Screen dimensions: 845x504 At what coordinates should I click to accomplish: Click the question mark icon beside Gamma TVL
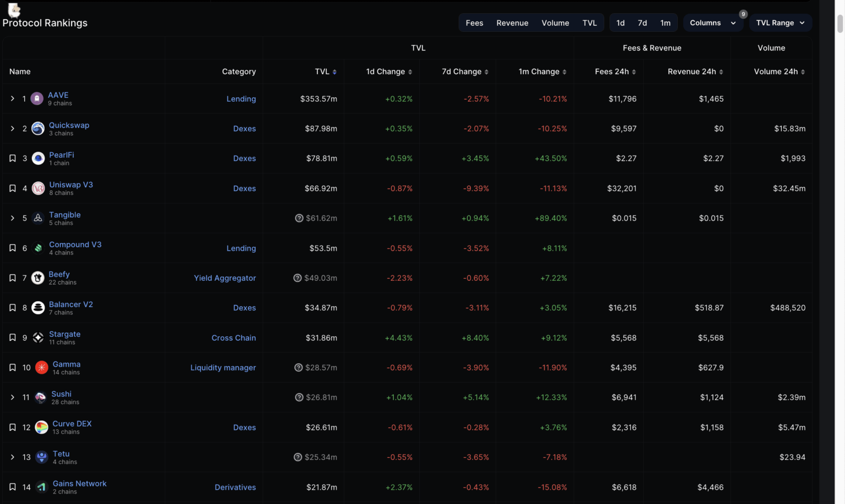tap(299, 368)
